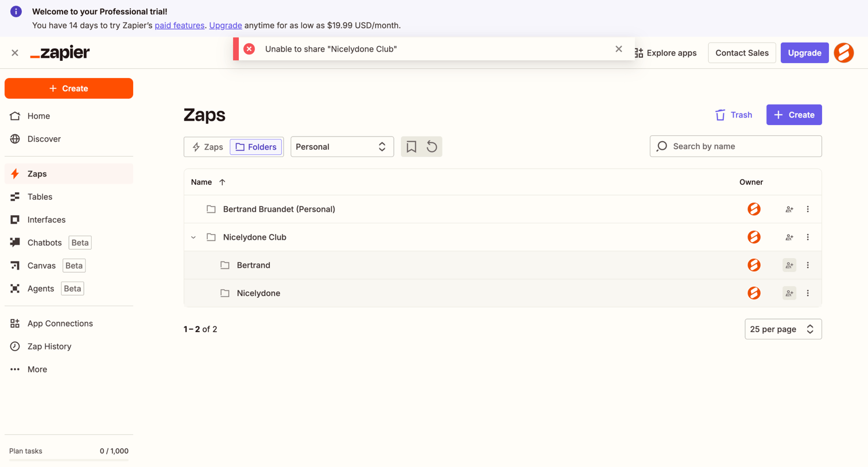Share the Bertrand subfolder
The width and height of the screenshot is (868, 467).
[789, 265]
